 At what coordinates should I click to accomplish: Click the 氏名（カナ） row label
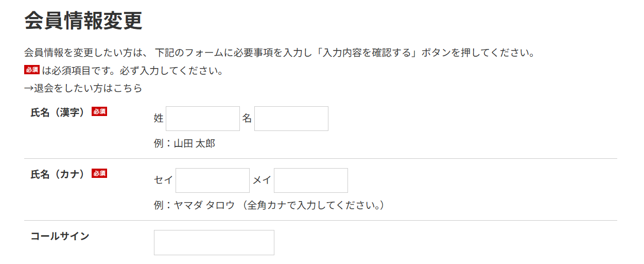58,174
